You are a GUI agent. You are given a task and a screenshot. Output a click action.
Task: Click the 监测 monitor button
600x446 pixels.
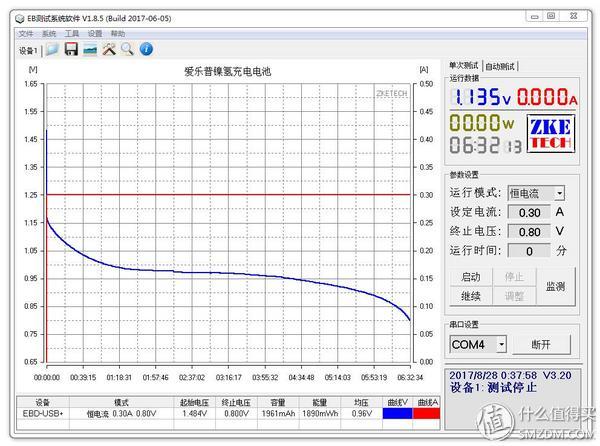tap(554, 287)
